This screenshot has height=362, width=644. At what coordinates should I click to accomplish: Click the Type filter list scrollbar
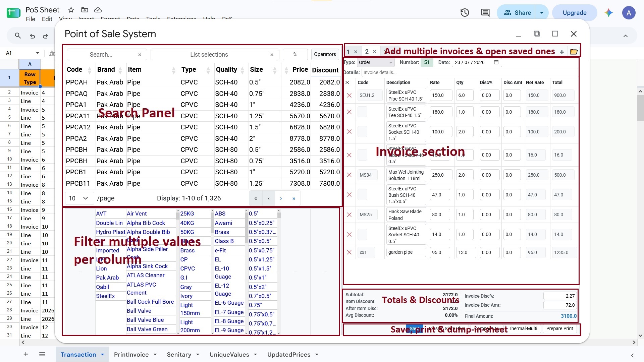(x=212, y=272)
